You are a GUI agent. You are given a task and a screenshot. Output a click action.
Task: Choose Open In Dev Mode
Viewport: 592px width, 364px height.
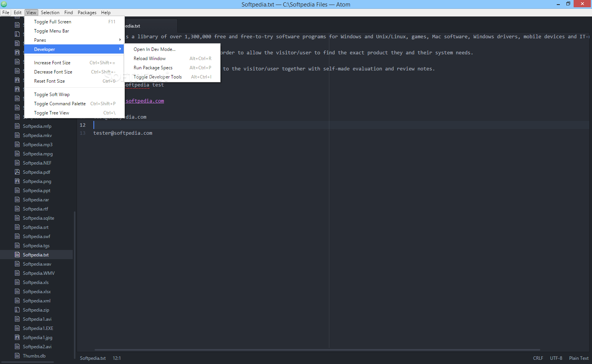[172, 49]
